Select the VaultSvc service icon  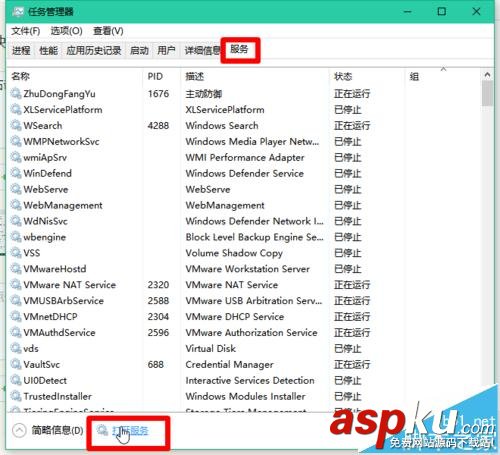(16, 364)
